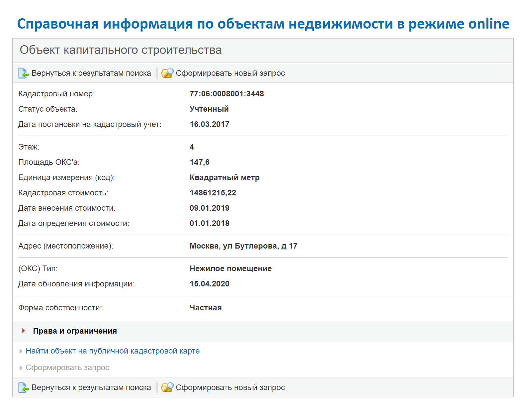This screenshot has height=420, width=526.
Task: Click label '(ОКС) Тип:'
Action: point(38,268)
